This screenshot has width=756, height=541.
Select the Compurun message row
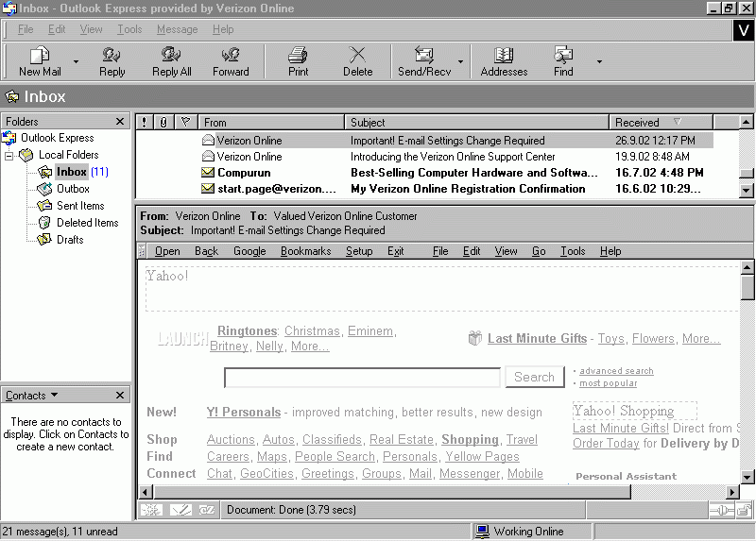point(424,173)
